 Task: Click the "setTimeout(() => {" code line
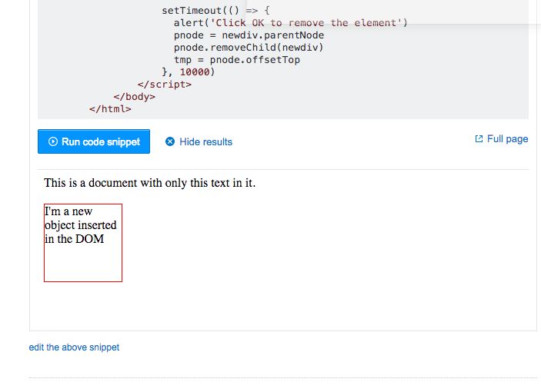point(216,11)
